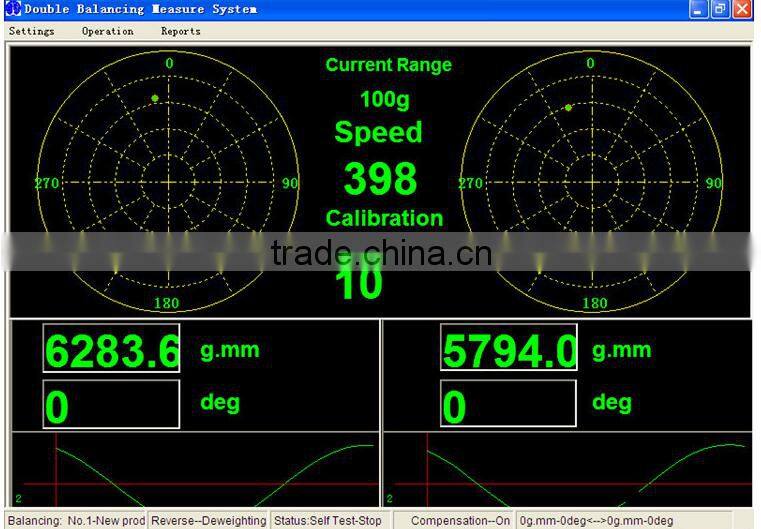Click the 0g.mm-0deg compensation values panel

pos(600,520)
